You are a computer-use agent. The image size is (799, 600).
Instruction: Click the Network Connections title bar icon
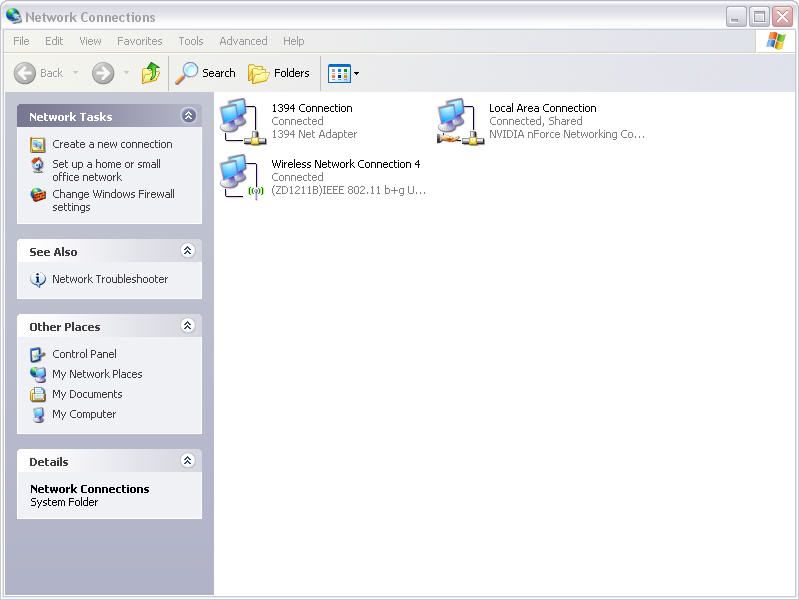(x=14, y=17)
